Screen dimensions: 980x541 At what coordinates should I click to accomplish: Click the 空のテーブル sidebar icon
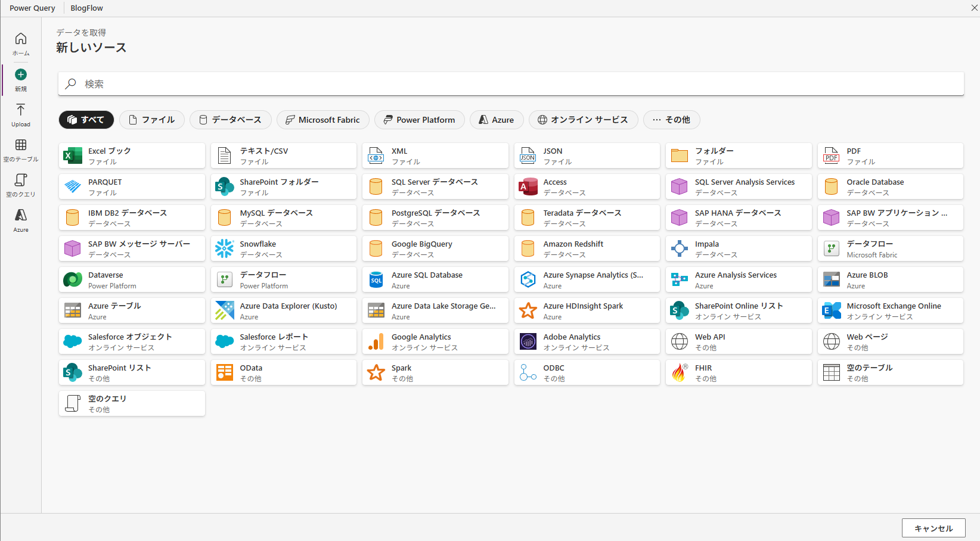[21, 145]
